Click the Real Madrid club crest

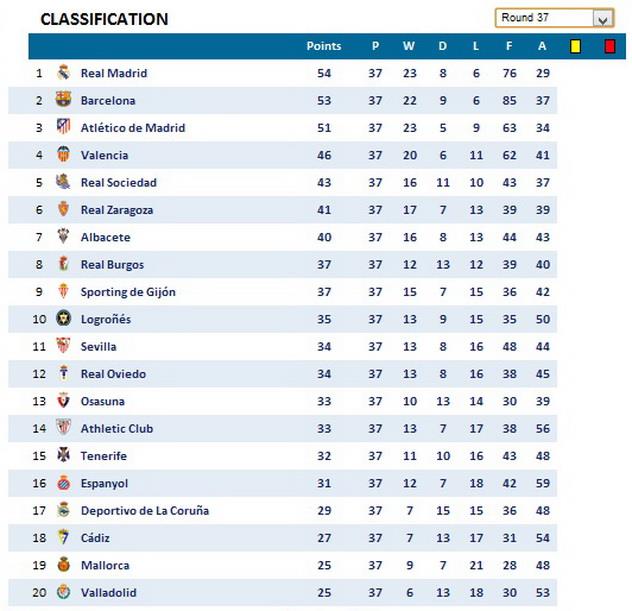coord(63,73)
